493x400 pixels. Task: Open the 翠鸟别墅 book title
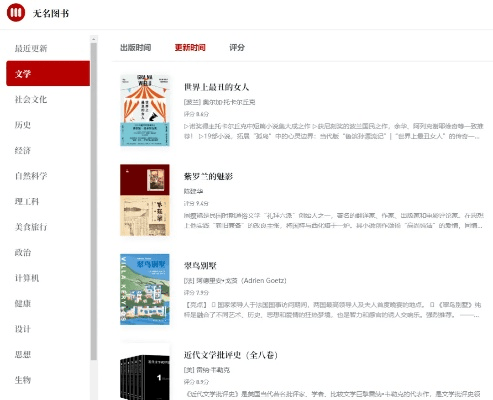pos(200,266)
